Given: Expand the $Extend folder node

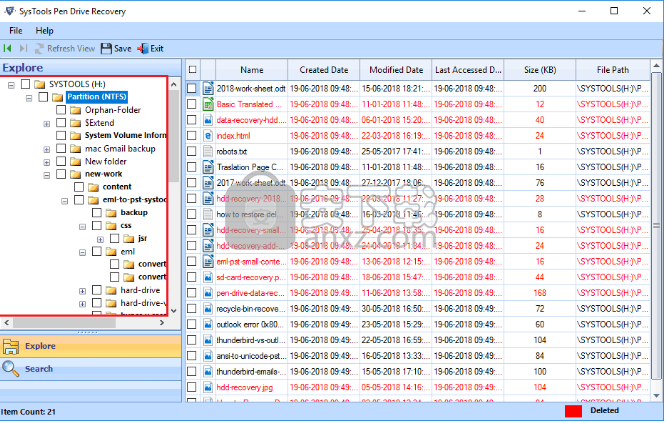Looking at the screenshot, I should pos(46,123).
